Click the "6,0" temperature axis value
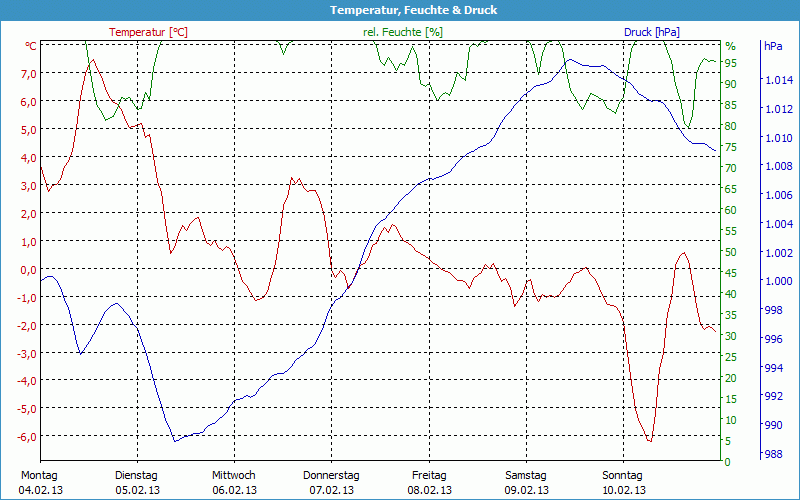800x500 pixels. pos(28,102)
